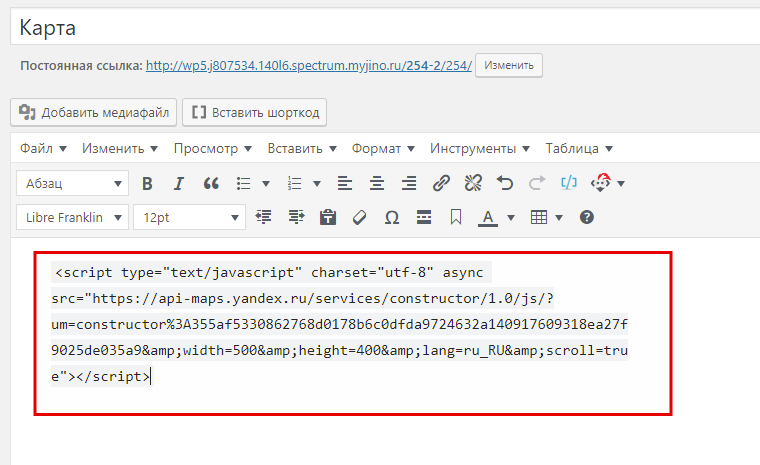Screen dimensions: 760x465
Task: Insert or edit a link
Action: coord(441,183)
